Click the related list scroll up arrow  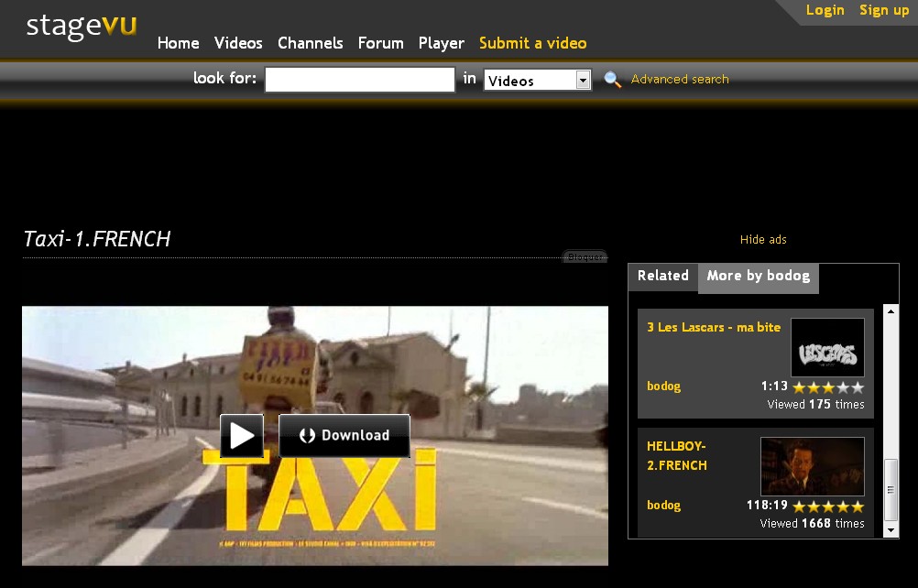point(891,311)
